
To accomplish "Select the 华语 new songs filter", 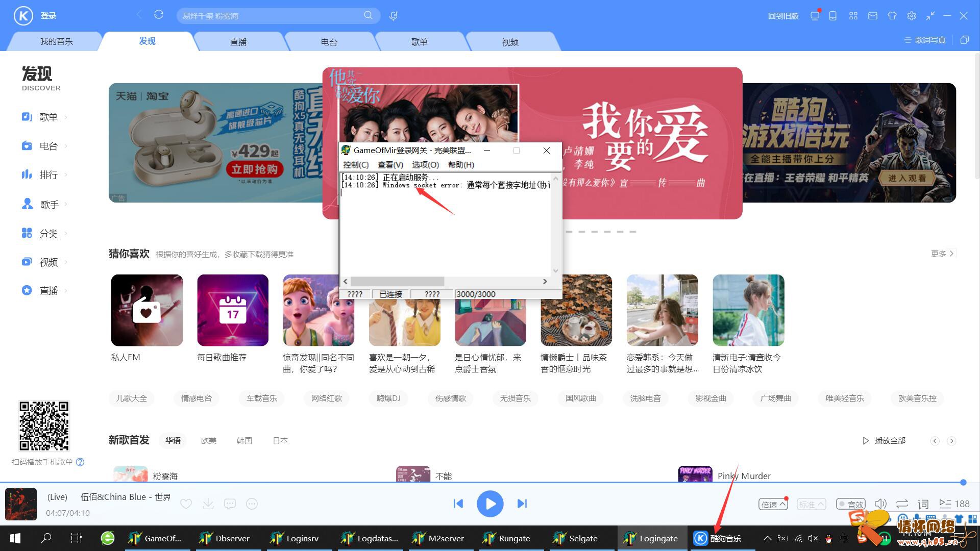I will tap(173, 440).
